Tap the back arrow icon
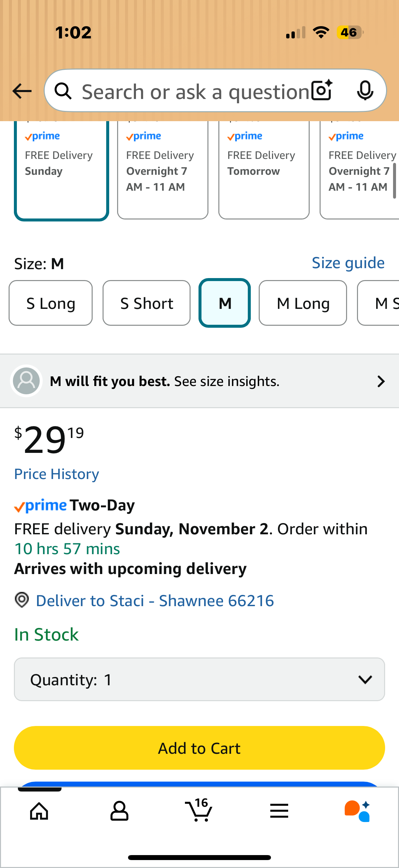 (22, 91)
